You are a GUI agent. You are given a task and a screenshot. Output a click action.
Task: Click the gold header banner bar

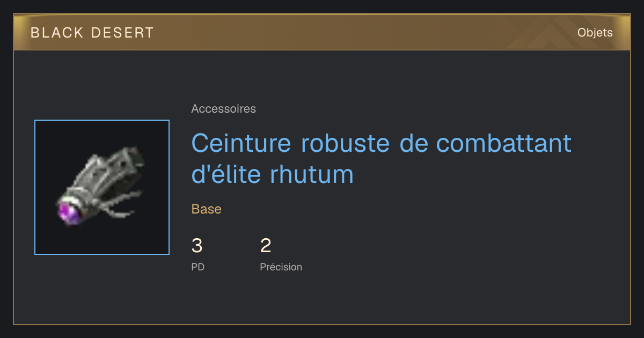coord(322,33)
